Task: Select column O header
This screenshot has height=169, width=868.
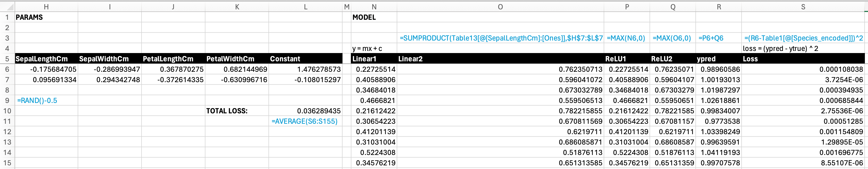Action: click(x=500, y=7)
